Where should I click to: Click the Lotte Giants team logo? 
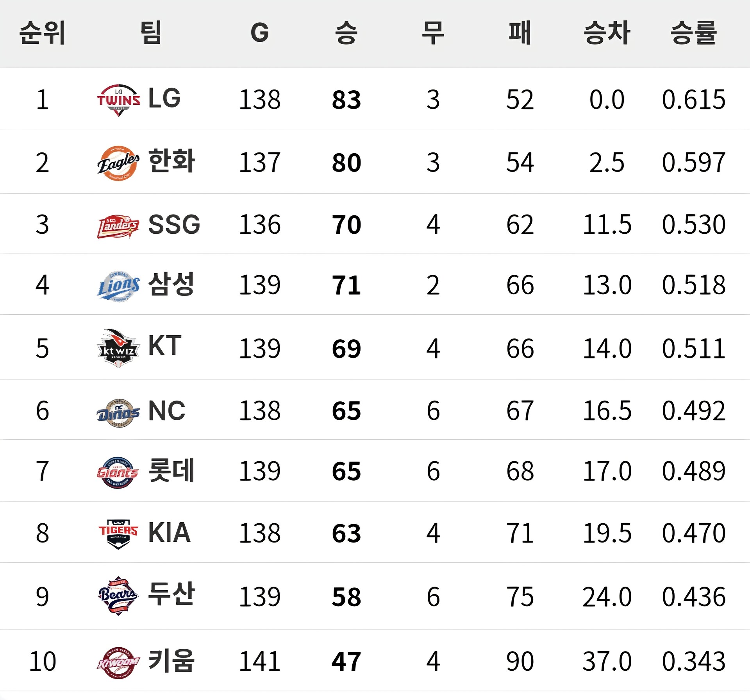(x=118, y=472)
